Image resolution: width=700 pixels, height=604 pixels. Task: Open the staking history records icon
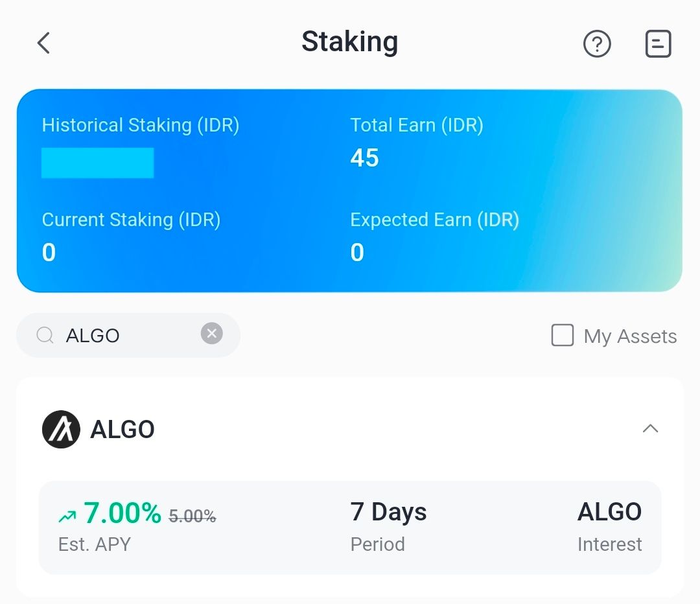click(x=658, y=43)
